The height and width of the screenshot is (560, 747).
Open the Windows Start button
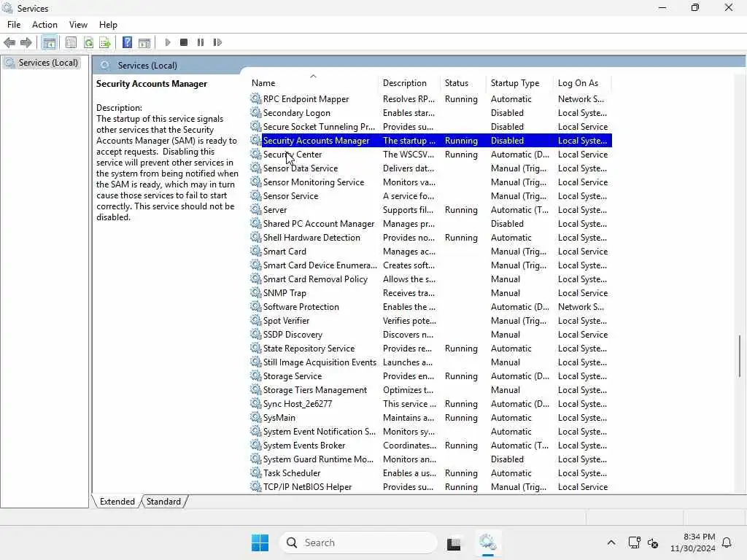(260, 542)
